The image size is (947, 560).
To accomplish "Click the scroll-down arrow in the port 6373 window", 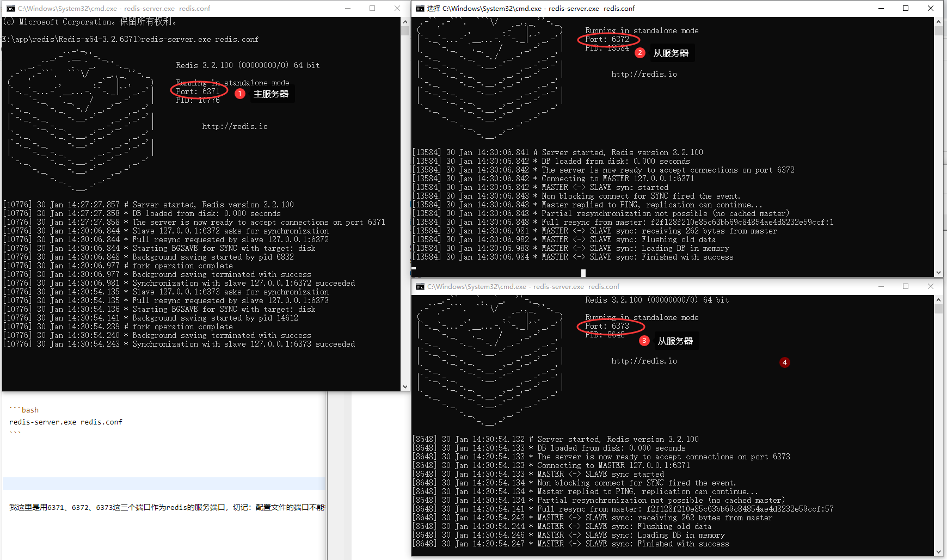I will pyautogui.click(x=938, y=551).
